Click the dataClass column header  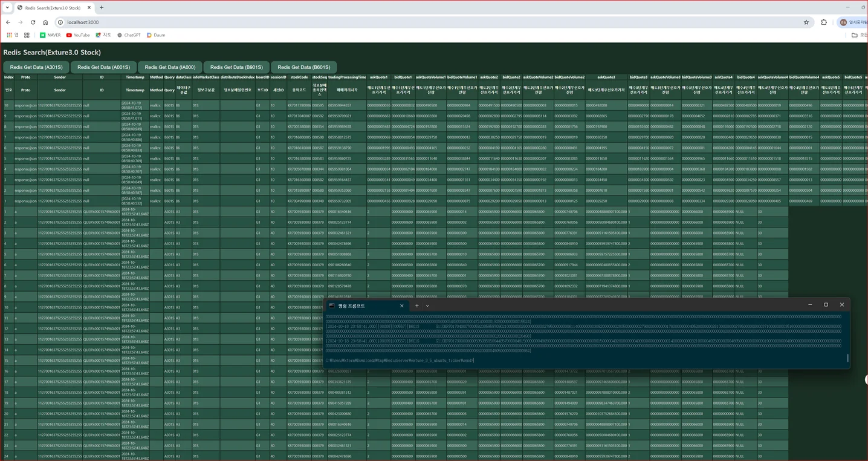(x=184, y=77)
